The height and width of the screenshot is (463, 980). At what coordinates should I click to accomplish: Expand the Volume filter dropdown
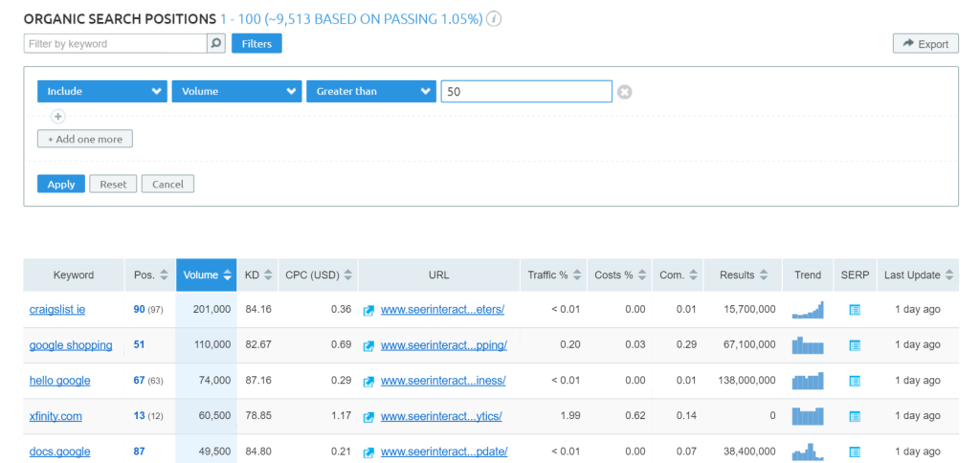pos(236,92)
